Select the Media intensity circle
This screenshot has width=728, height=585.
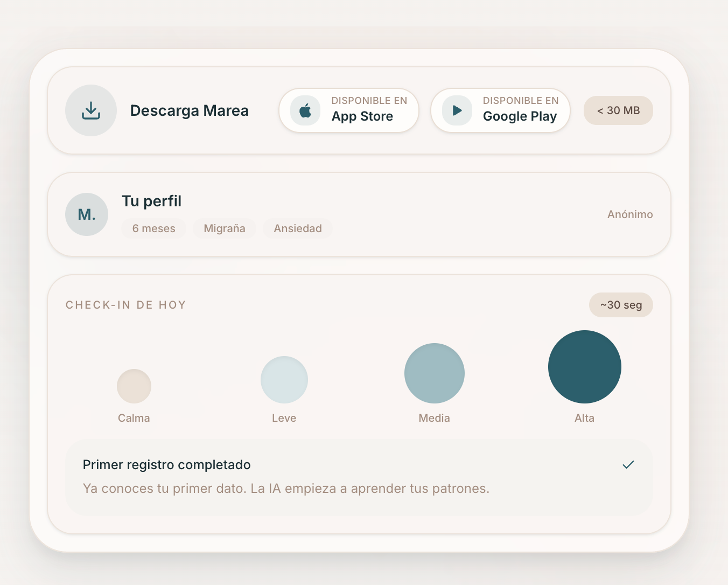click(435, 373)
